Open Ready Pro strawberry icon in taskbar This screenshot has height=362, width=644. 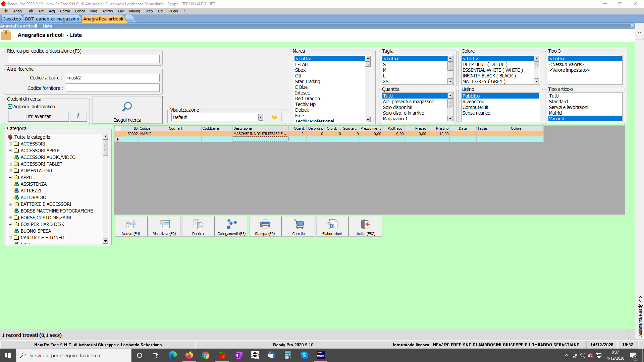(x=222, y=355)
